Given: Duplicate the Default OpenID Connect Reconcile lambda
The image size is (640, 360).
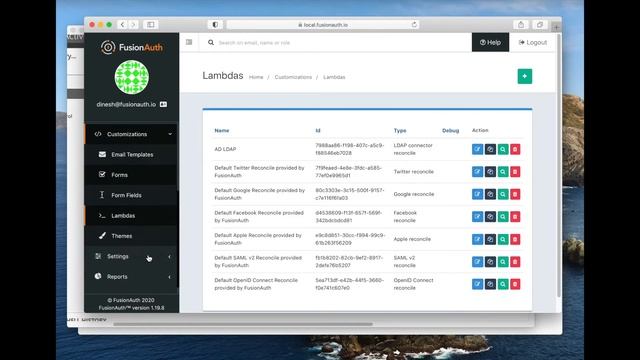Looking at the screenshot, I should [x=490, y=284].
